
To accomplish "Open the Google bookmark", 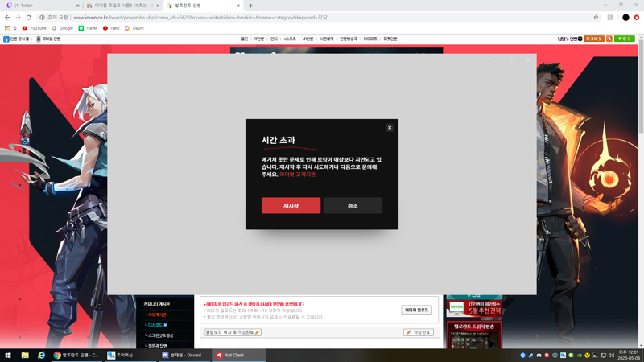I will pyautogui.click(x=63, y=28).
